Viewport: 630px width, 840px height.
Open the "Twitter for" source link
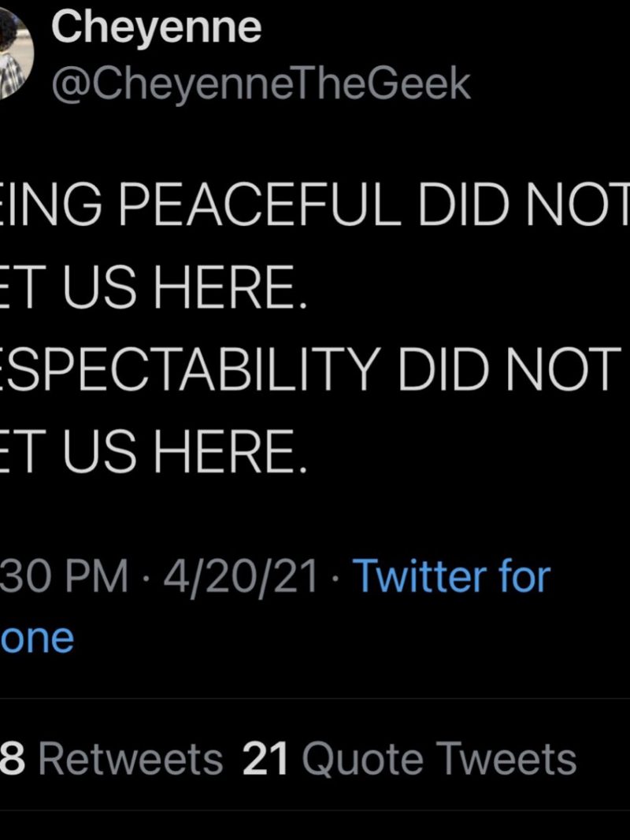[x=451, y=577]
